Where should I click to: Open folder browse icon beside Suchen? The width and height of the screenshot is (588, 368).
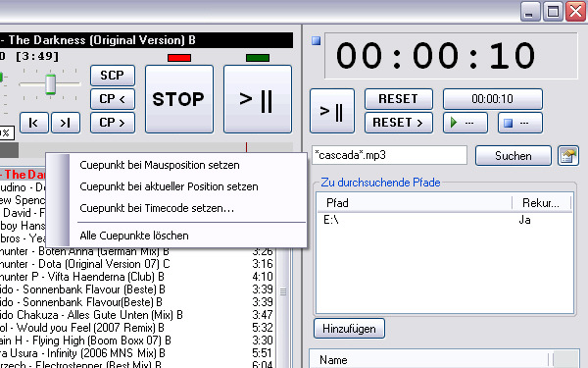coord(568,156)
